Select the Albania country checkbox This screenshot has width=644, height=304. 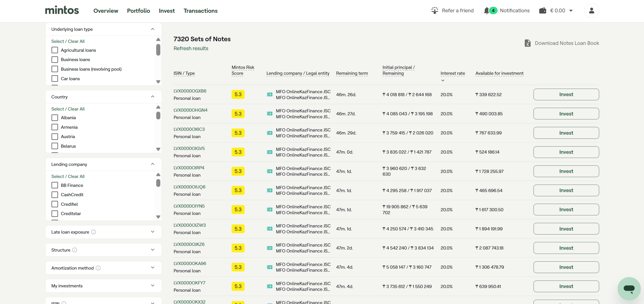point(54,118)
